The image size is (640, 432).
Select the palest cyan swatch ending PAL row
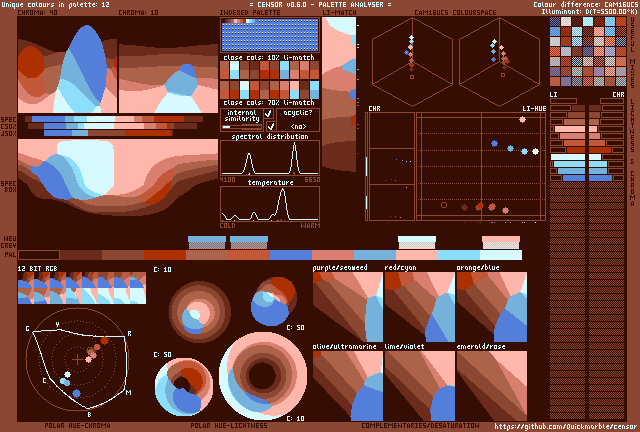pyautogui.click(x=501, y=255)
